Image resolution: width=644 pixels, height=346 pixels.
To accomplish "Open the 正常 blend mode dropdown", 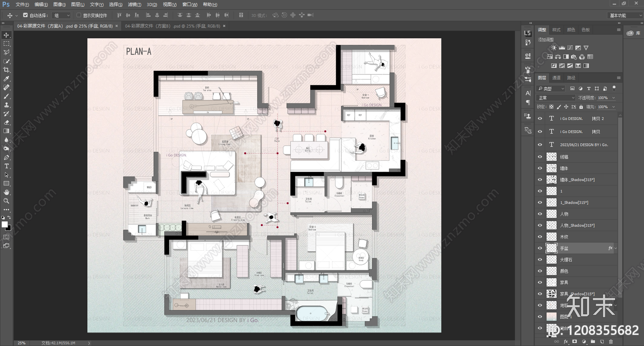I will click(x=557, y=98).
